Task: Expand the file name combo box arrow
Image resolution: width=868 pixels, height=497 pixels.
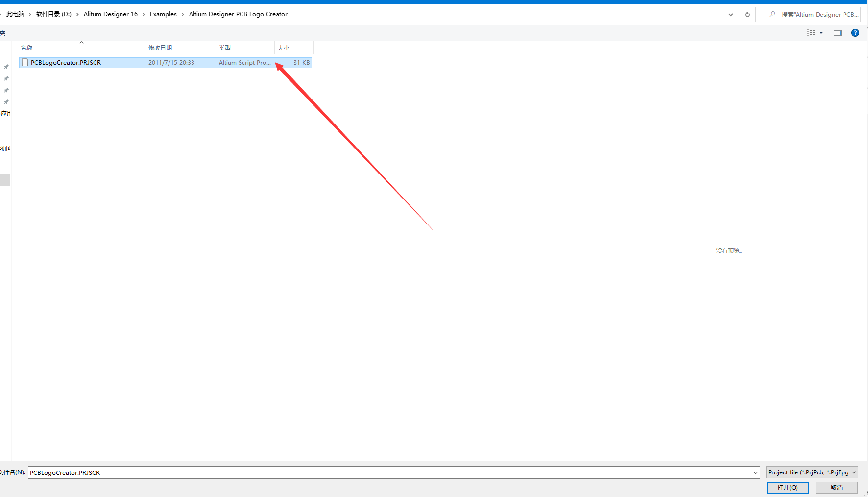Action: pyautogui.click(x=755, y=473)
